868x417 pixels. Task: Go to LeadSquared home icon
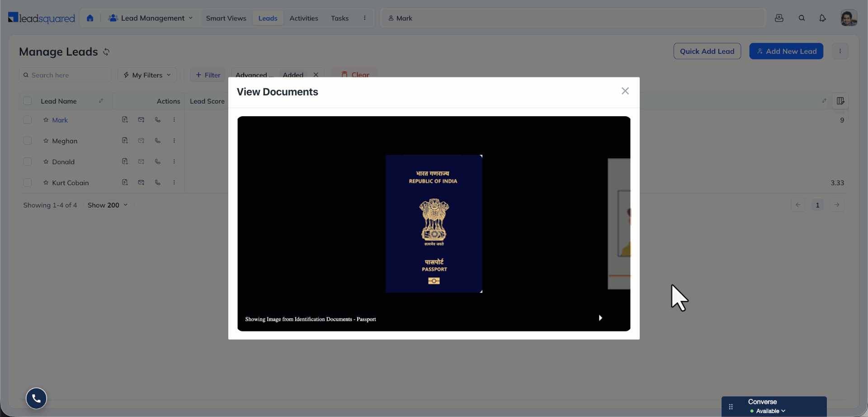(90, 18)
